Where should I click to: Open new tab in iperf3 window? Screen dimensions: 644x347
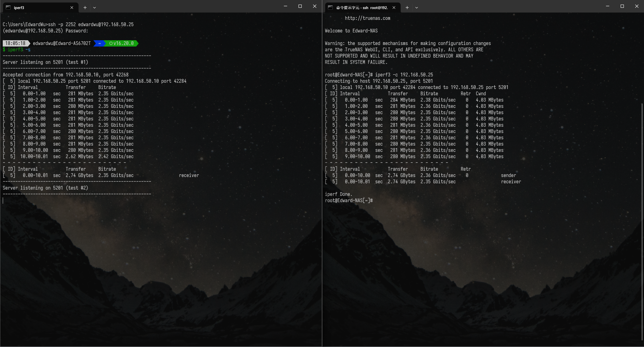point(85,8)
